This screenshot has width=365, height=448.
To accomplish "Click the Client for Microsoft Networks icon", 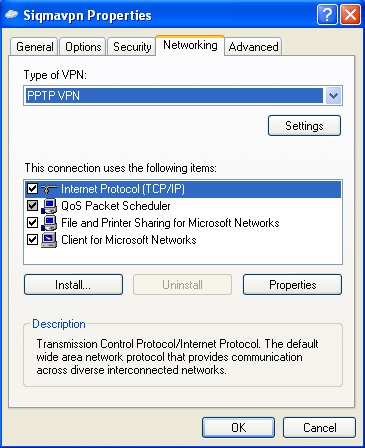I will tap(49, 240).
